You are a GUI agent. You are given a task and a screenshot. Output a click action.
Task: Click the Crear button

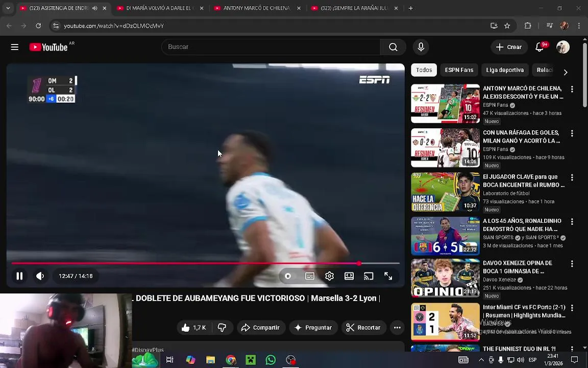(x=509, y=47)
